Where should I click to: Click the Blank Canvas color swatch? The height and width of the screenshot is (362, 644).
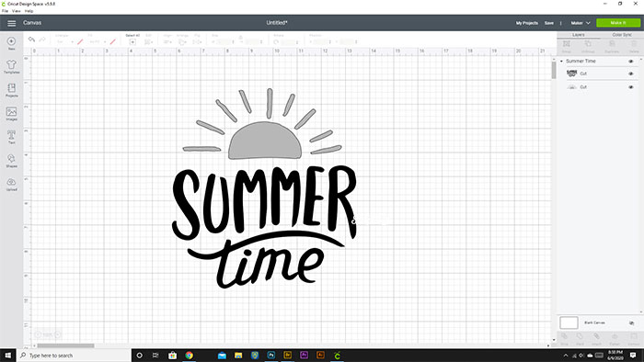click(x=569, y=322)
